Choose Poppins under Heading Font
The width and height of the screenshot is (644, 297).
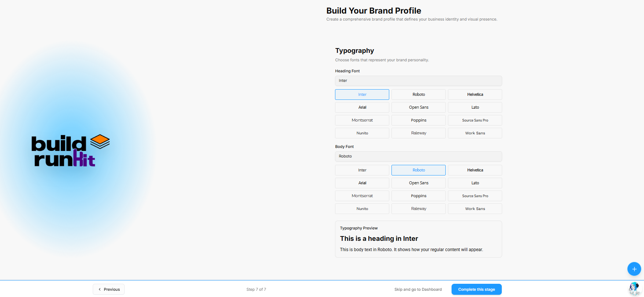pyautogui.click(x=419, y=120)
